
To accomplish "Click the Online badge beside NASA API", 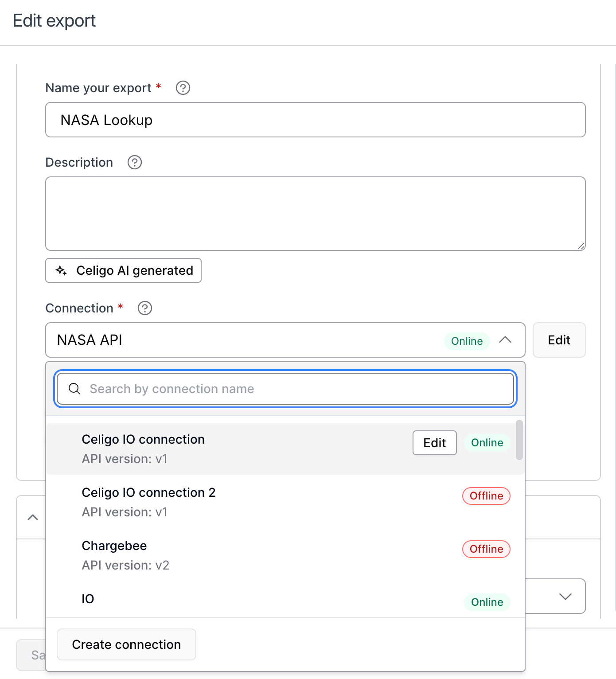I will point(467,341).
